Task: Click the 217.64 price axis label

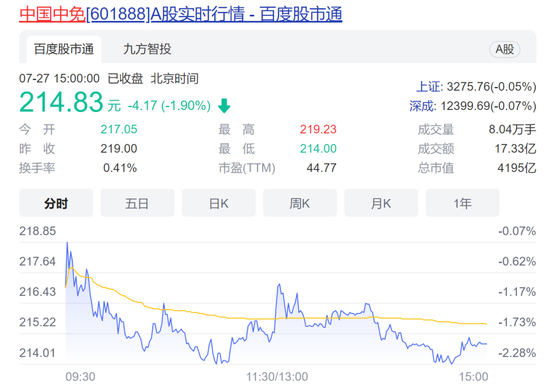Action: coord(38,261)
